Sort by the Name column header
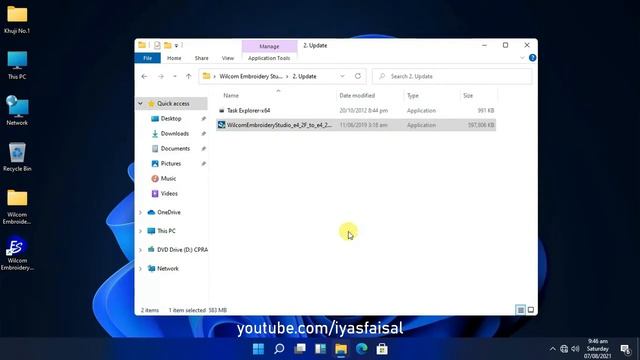Image resolution: width=640 pixels, height=360 pixels. pyautogui.click(x=231, y=96)
